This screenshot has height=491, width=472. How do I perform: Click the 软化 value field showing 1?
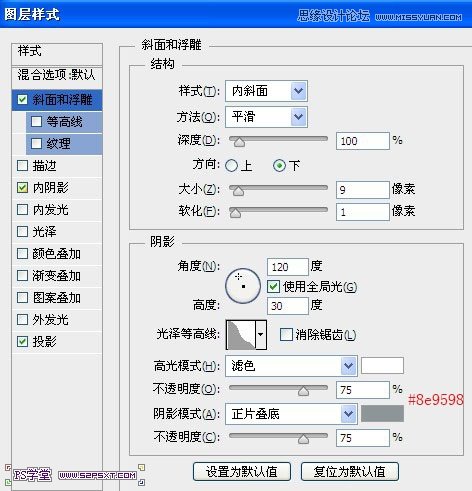point(363,212)
